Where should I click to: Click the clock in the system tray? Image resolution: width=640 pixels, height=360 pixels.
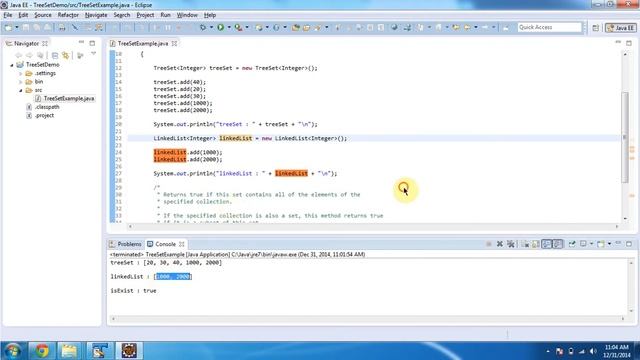pyautogui.click(x=617, y=351)
